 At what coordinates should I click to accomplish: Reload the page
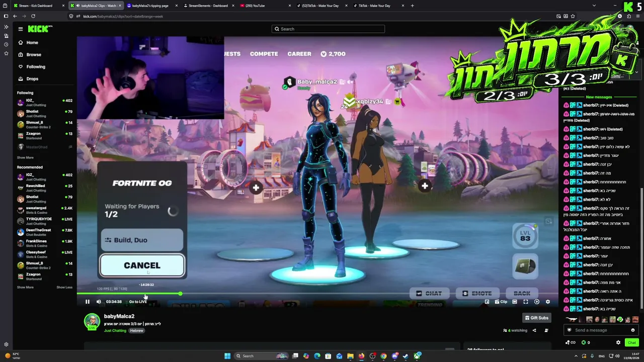[x=33, y=16]
